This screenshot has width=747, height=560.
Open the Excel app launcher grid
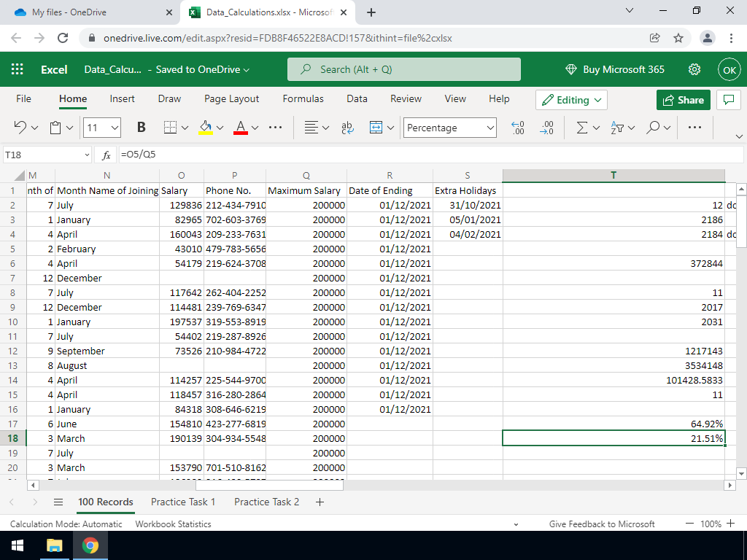pyautogui.click(x=18, y=69)
